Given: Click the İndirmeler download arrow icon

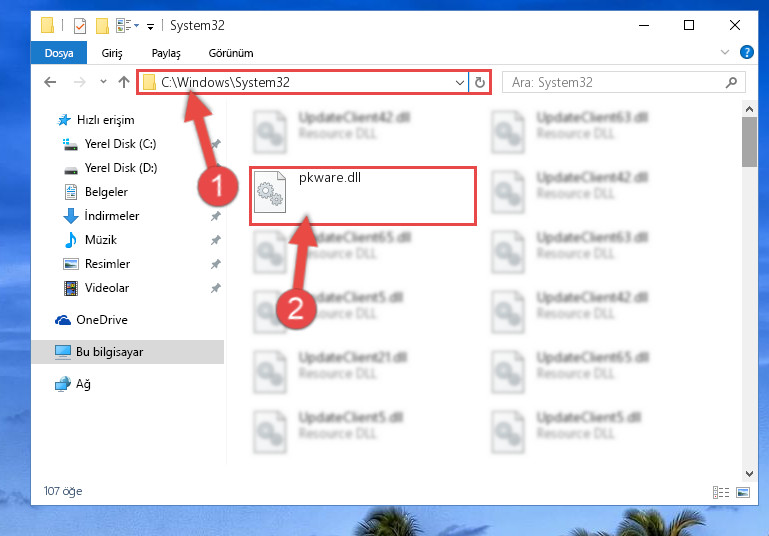Looking at the screenshot, I should [71, 216].
